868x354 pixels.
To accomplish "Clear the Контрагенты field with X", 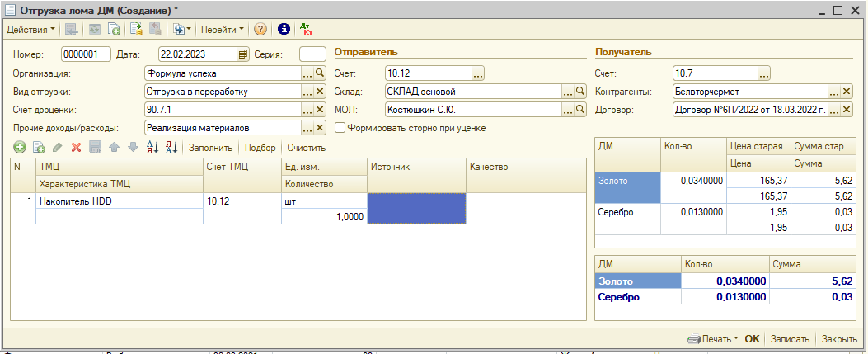I will click(847, 92).
